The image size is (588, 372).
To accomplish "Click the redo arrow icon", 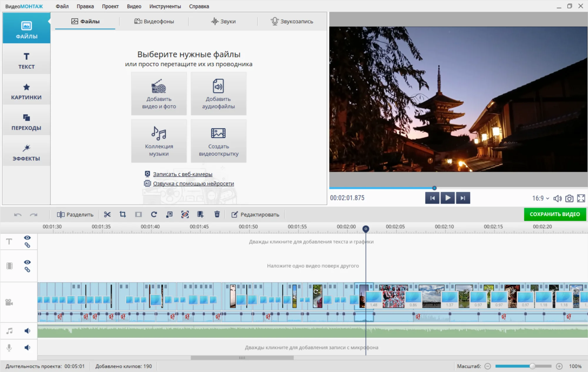I will pos(34,215).
